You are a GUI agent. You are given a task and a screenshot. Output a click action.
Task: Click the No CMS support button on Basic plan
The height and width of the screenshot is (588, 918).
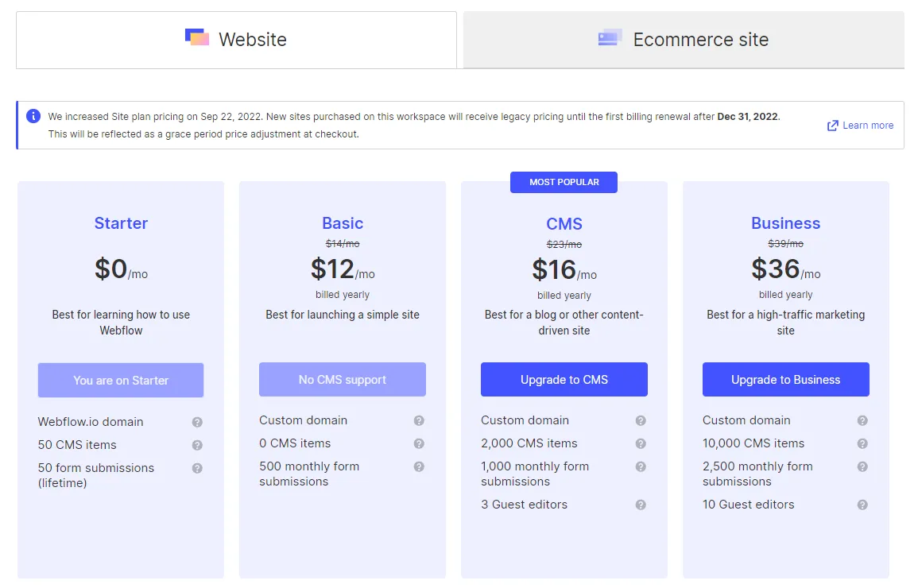pyautogui.click(x=342, y=379)
